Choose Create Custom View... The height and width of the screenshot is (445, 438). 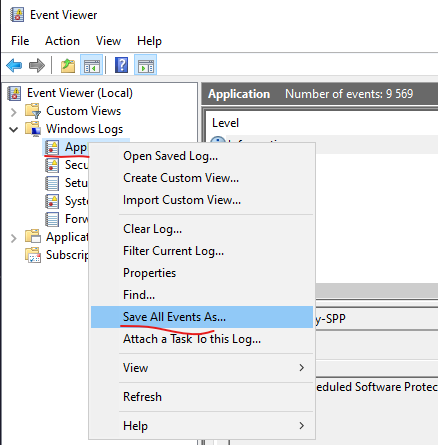coord(202,178)
